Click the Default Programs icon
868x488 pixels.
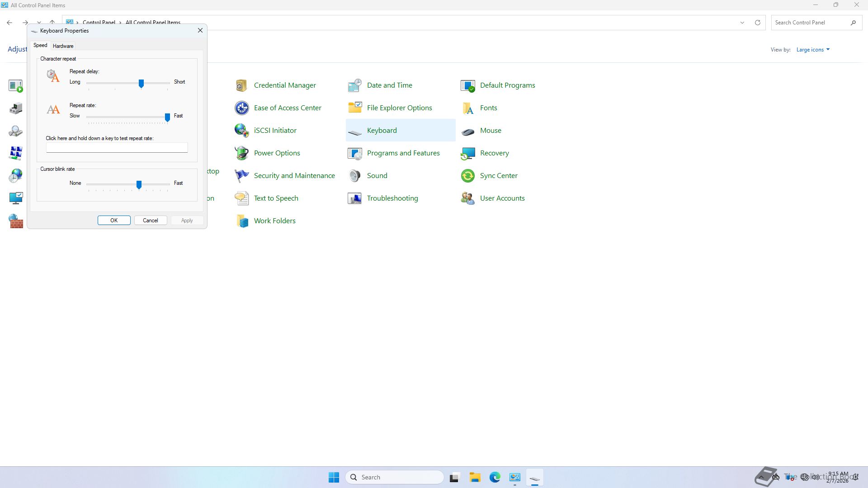pyautogui.click(x=467, y=85)
